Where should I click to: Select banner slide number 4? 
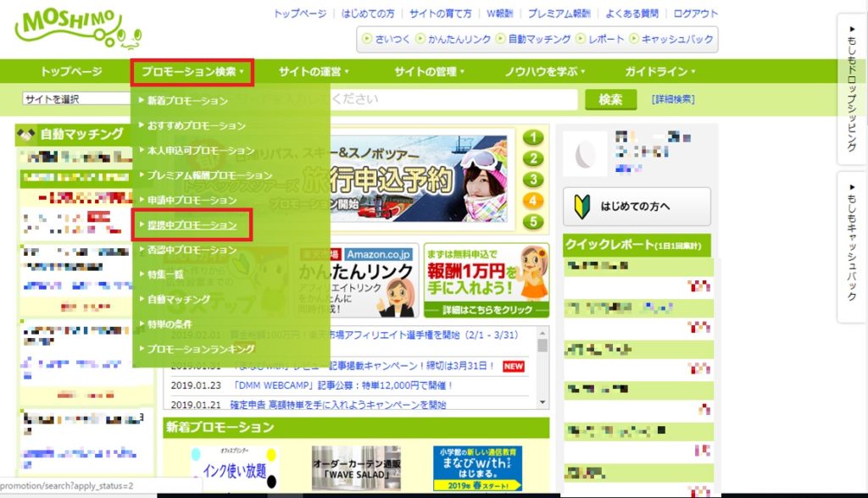pyautogui.click(x=533, y=201)
